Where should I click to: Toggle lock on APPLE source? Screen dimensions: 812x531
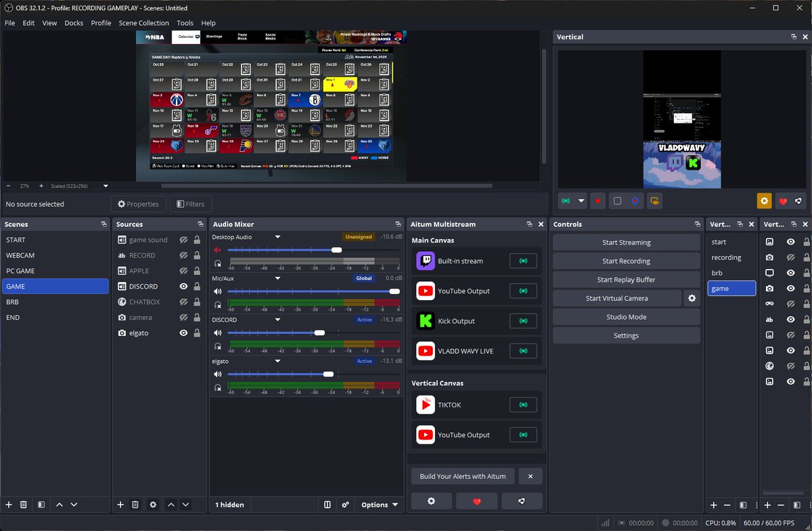[197, 271]
